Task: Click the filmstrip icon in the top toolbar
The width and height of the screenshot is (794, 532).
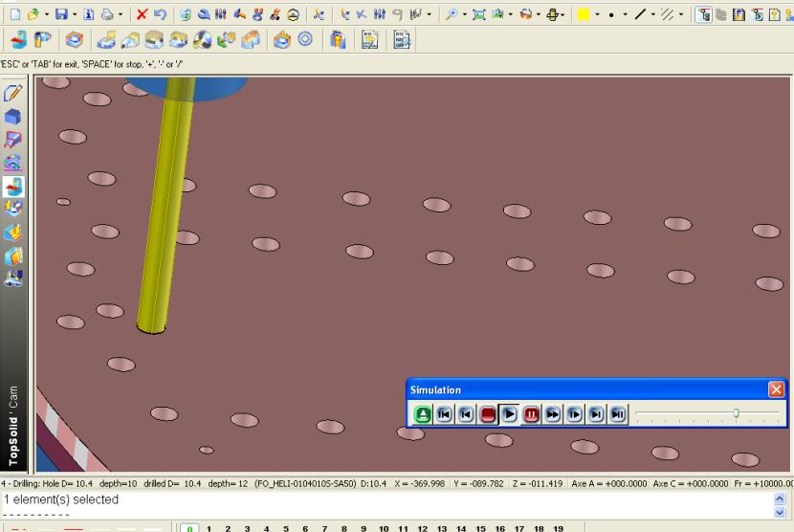Action: coord(739,14)
